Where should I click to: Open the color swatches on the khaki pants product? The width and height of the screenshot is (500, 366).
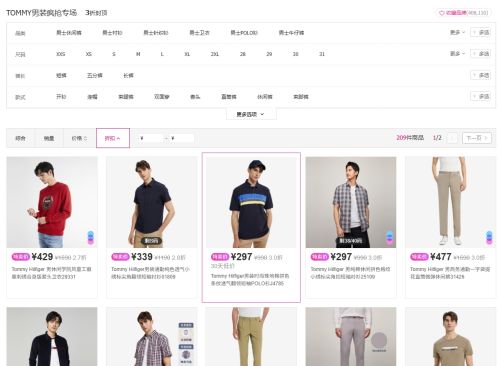pos(489,238)
